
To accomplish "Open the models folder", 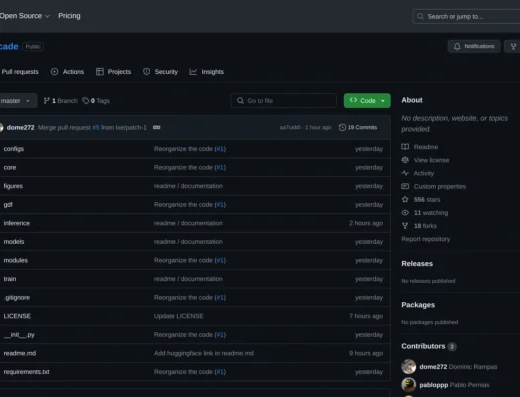I will pos(14,241).
